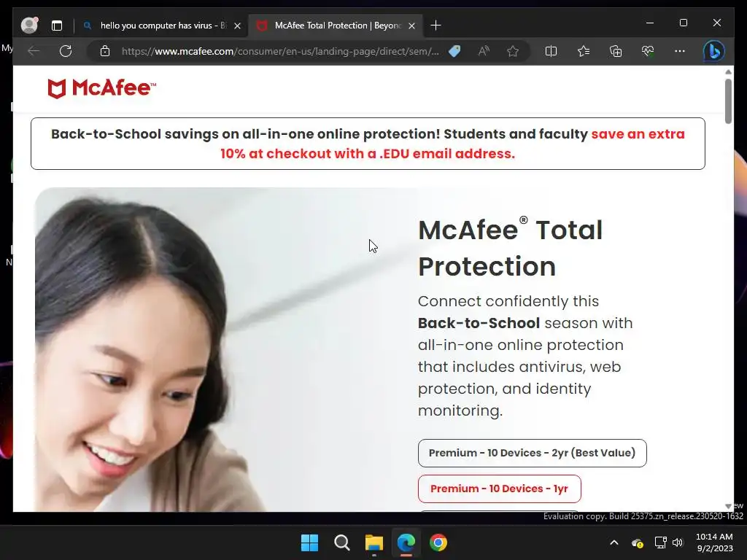Open the shopping price tag icon
The image size is (747, 560).
coord(454,51)
